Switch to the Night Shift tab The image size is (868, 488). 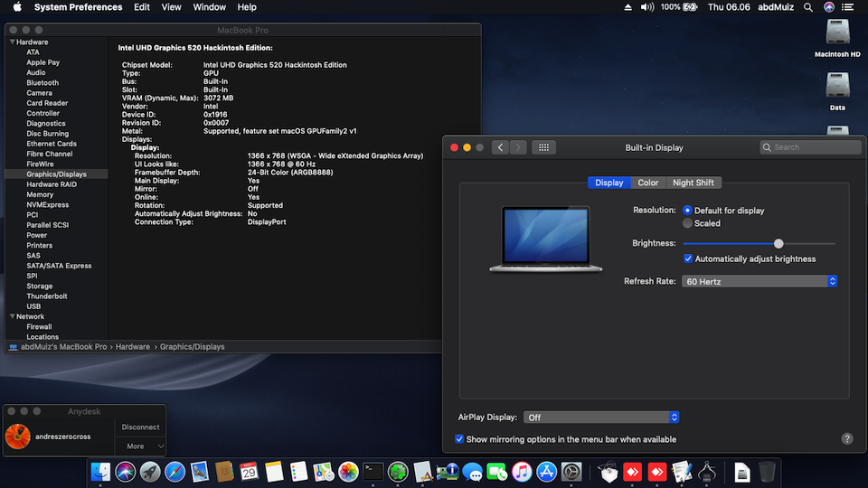pyautogui.click(x=693, y=183)
